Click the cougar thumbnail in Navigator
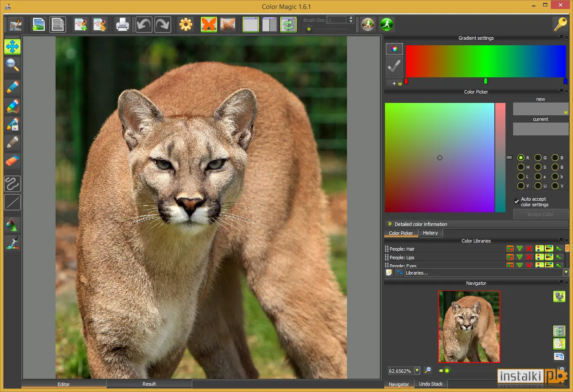 coord(469,327)
